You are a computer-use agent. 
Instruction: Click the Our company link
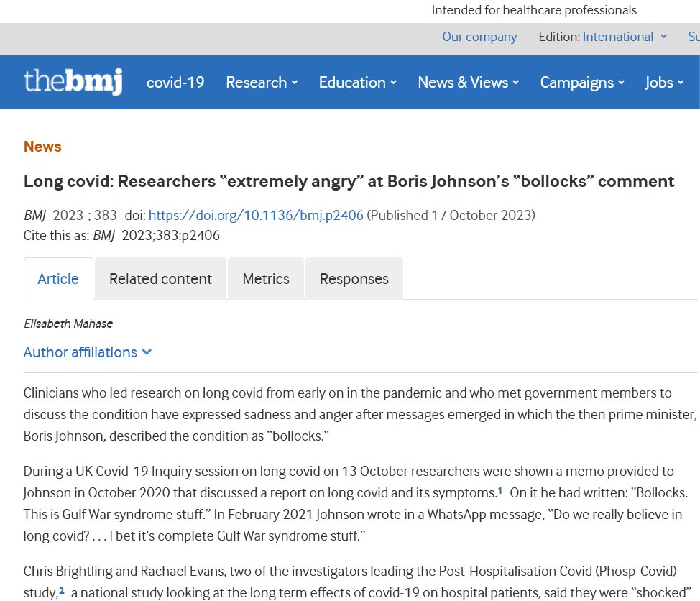479,37
